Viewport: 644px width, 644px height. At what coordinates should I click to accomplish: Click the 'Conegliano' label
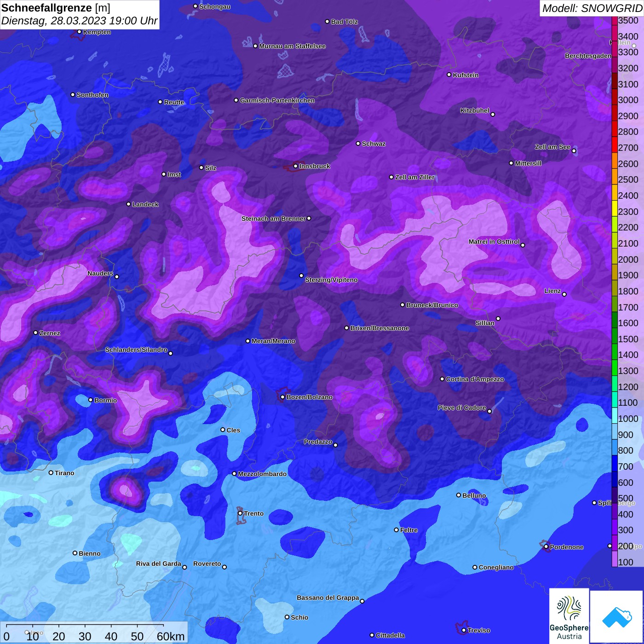tap(496, 567)
